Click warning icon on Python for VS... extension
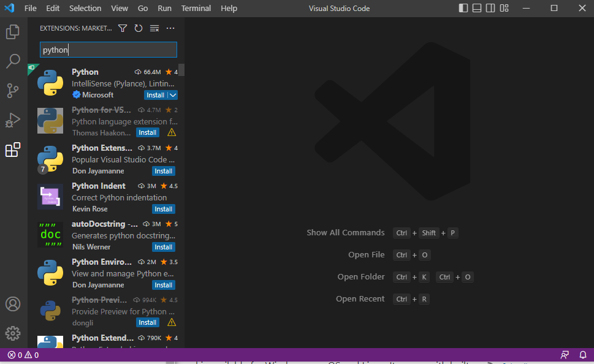The width and height of the screenshot is (594, 364). [x=172, y=132]
